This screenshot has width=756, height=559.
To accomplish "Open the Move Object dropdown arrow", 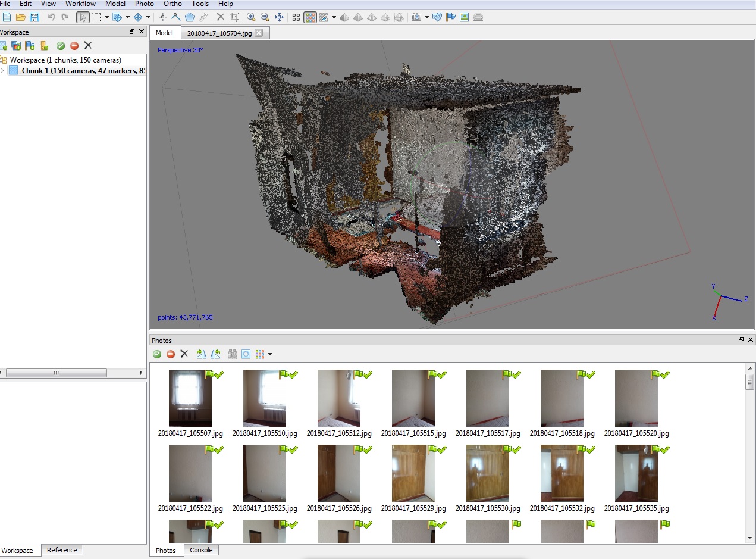I will pos(148,17).
